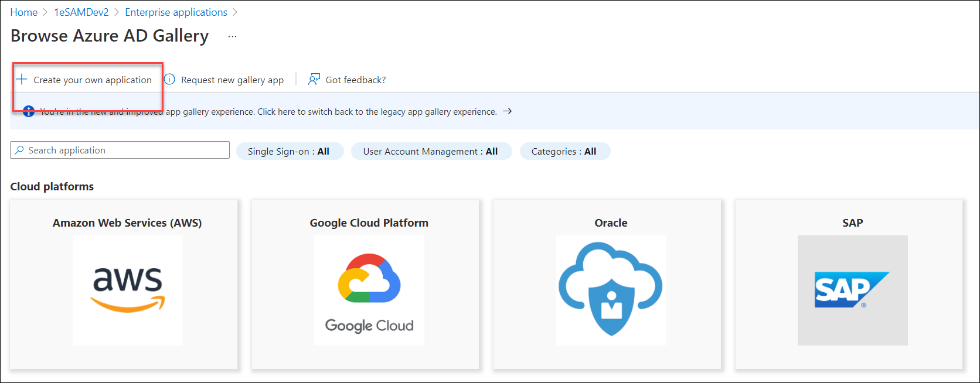
Task: Expand the User Account Management filter
Action: click(x=431, y=151)
